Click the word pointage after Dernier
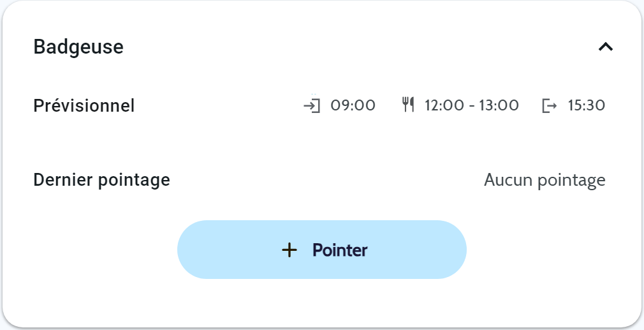The image size is (644, 330). (x=134, y=180)
